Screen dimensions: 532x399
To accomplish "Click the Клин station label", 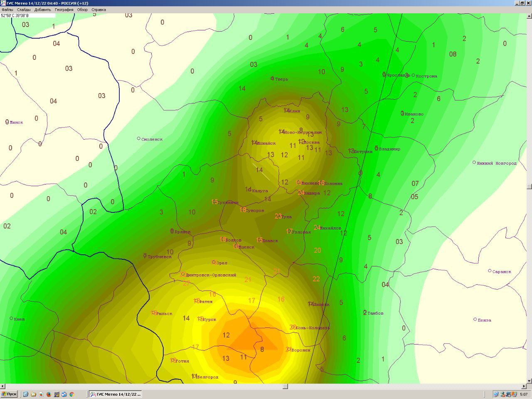I will click(x=294, y=111).
